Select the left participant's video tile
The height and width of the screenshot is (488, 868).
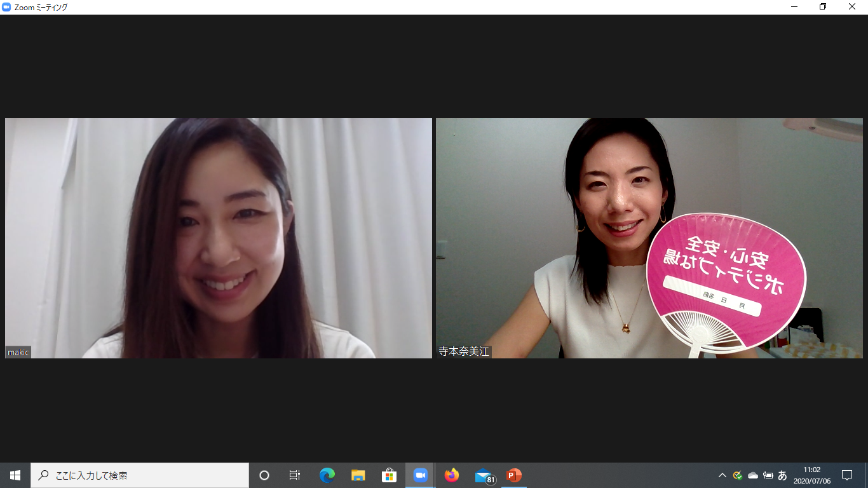click(x=218, y=238)
